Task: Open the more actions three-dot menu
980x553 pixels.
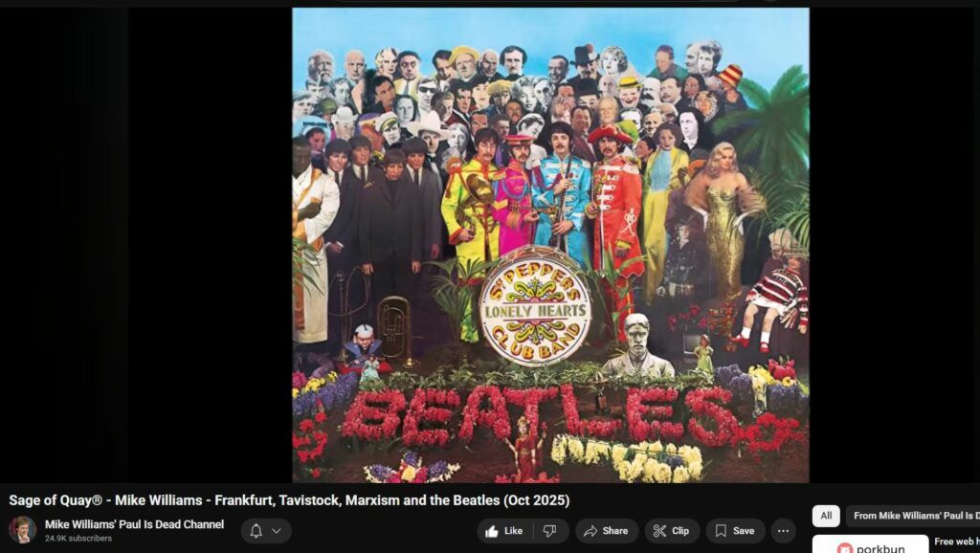Action: (783, 531)
